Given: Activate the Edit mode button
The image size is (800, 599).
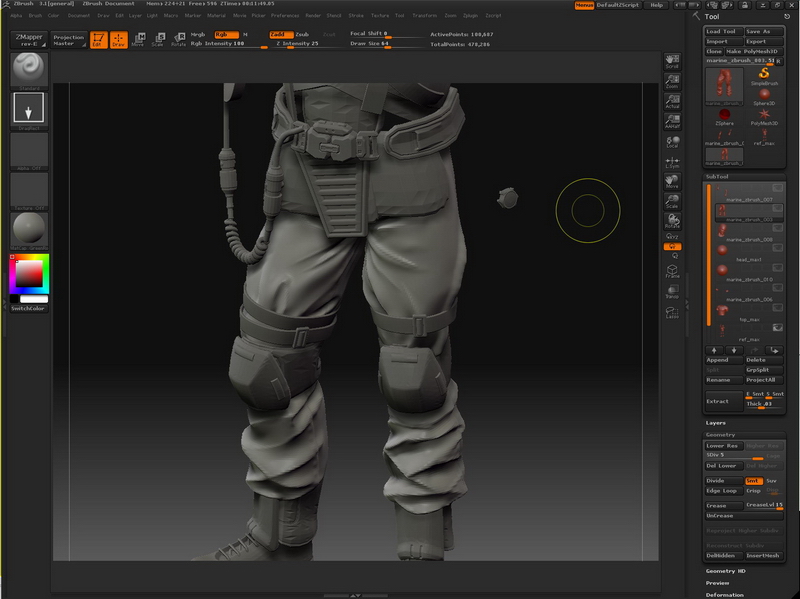Looking at the screenshot, I should [98, 40].
